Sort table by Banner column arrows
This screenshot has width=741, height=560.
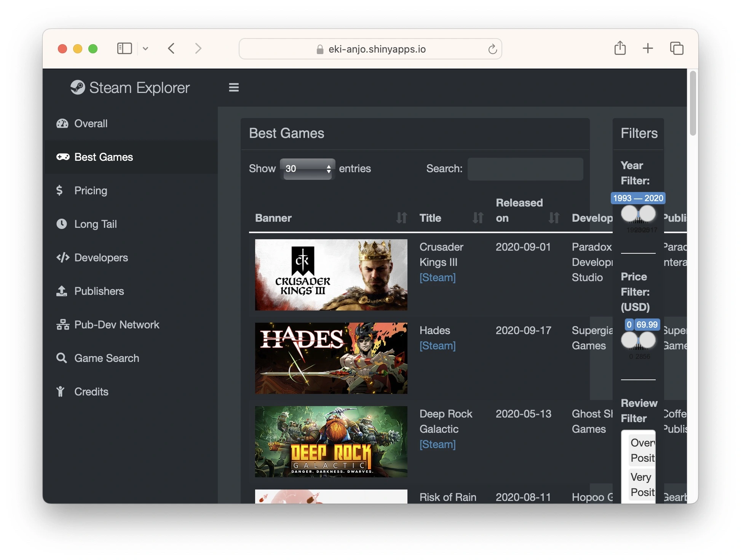point(401,218)
